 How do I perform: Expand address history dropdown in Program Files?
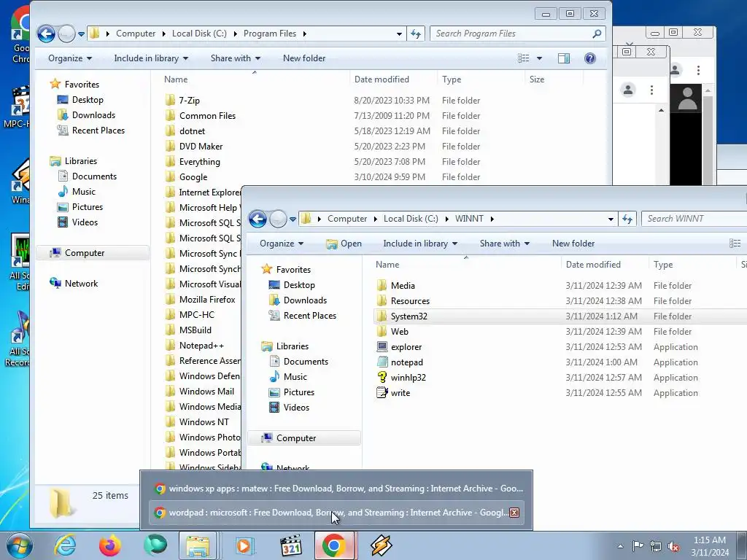click(399, 34)
